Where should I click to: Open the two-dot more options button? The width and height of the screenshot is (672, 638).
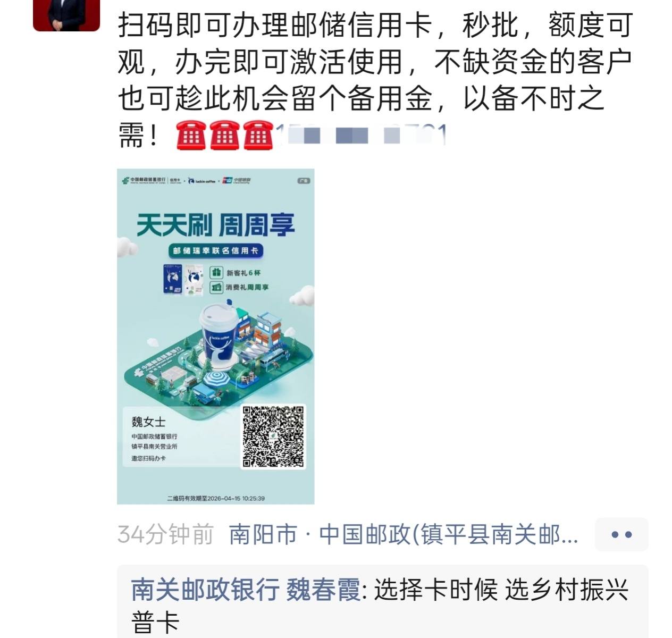(x=621, y=534)
